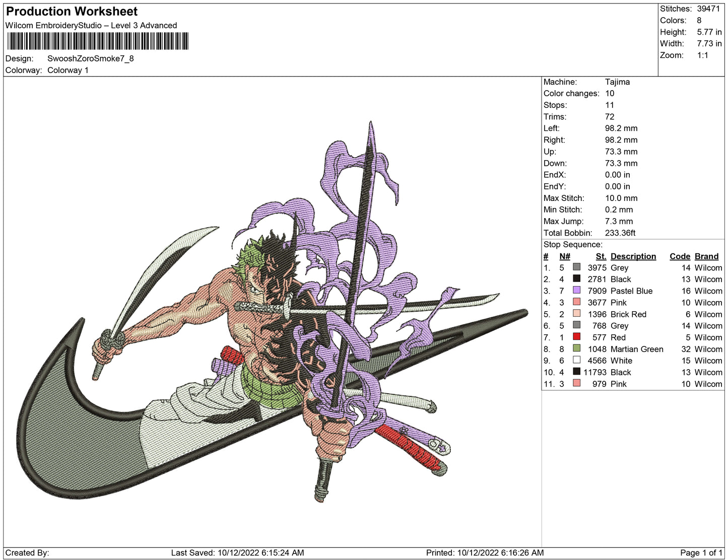Click the Brick Red color swatch
Screen dimensions: 728x560
(576, 313)
